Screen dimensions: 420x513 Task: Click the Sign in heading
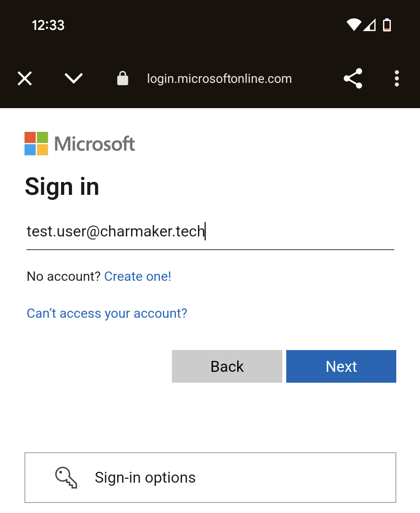62,187
